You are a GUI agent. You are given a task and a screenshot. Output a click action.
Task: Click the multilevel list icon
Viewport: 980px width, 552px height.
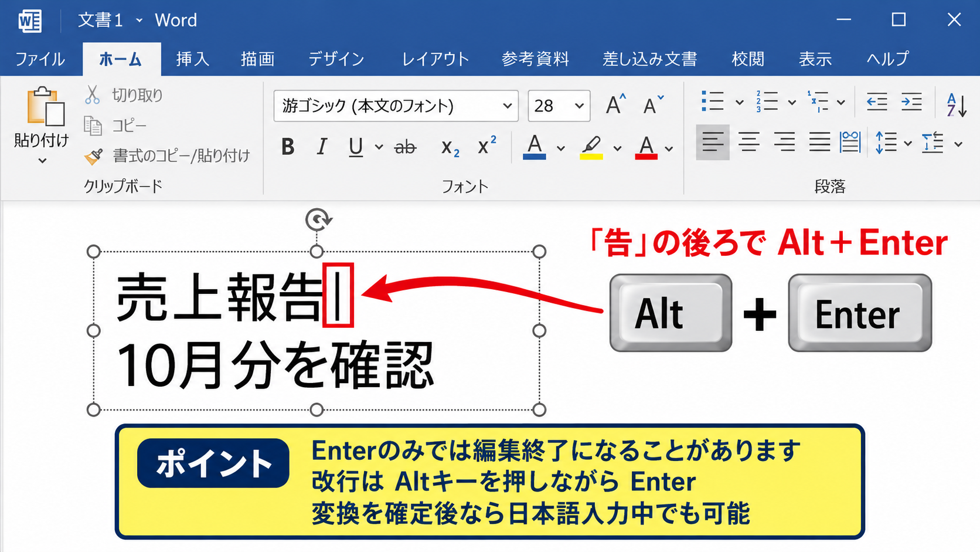pyautogui.click(x=818, y=101)
